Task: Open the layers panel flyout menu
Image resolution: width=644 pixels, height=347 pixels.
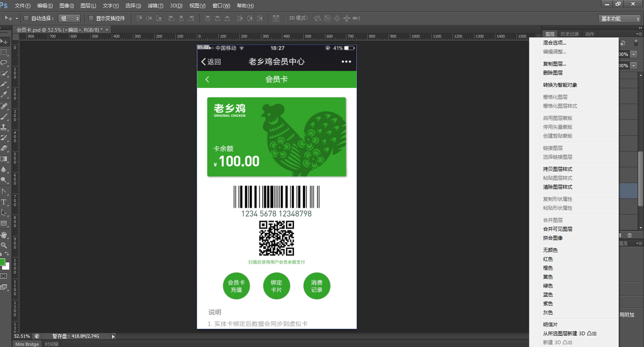Action: point(639,34)
